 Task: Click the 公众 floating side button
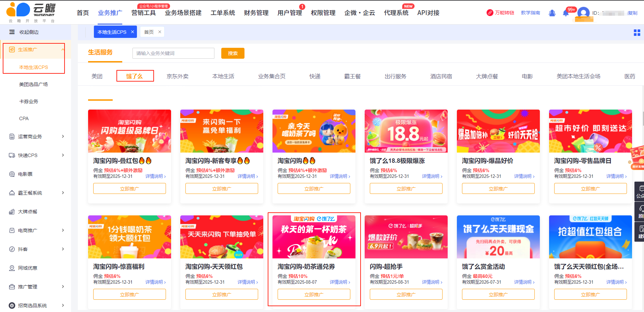point(640,192)
